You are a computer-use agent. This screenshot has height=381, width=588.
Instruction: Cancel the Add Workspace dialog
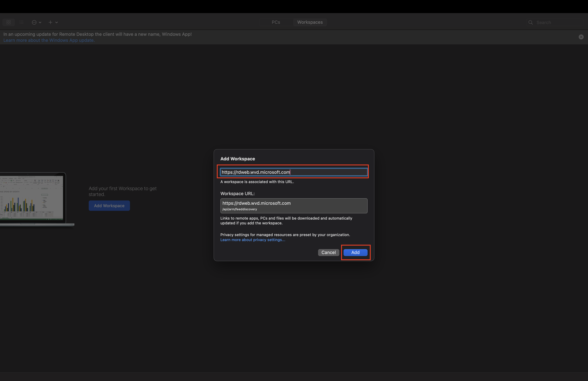tap(329, 252)
